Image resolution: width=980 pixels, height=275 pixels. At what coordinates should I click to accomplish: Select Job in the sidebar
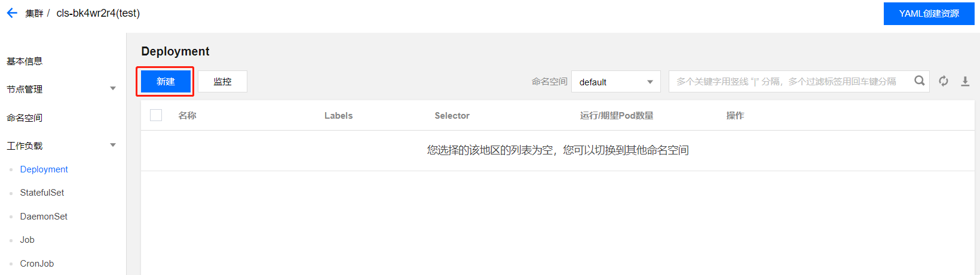tap(27, 240)
